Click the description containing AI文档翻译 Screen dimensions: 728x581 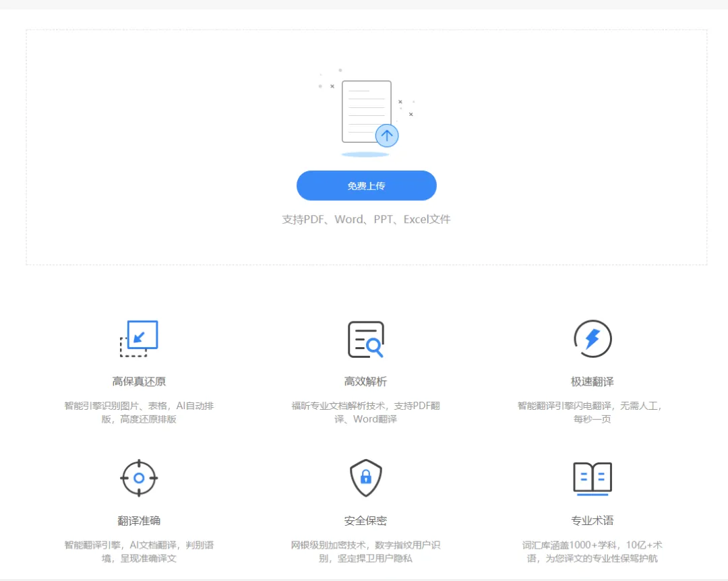[139, 551]
